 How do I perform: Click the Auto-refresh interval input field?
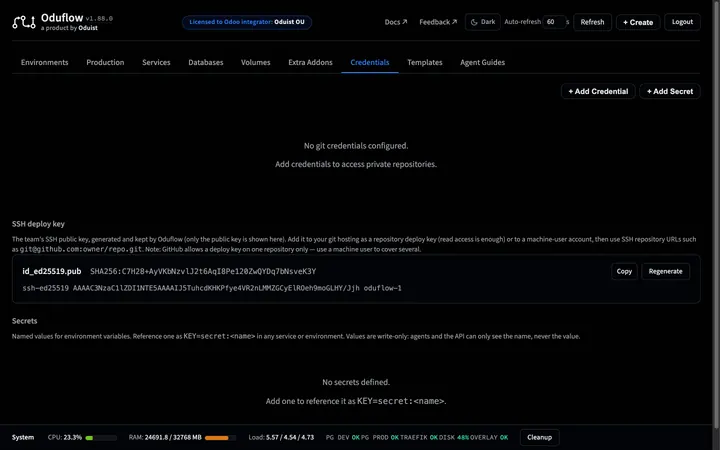(554, 22)
